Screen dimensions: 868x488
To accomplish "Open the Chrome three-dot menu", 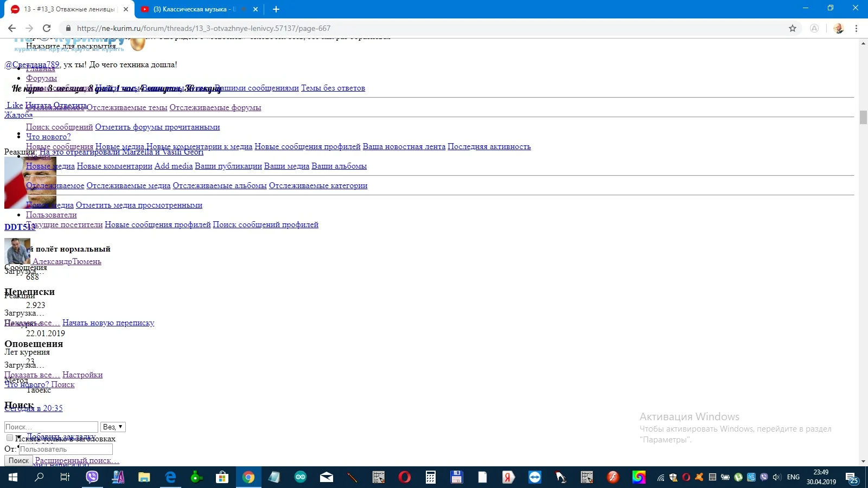I will [857, 28].
